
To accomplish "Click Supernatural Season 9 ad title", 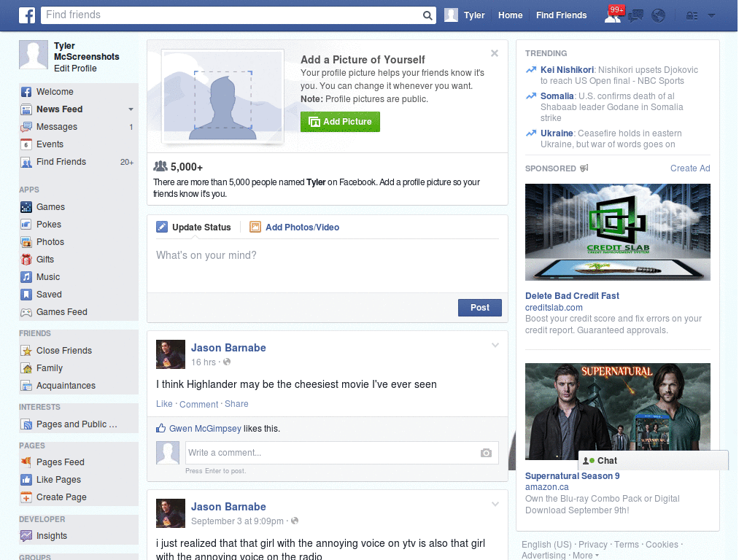I will point(572,475).
